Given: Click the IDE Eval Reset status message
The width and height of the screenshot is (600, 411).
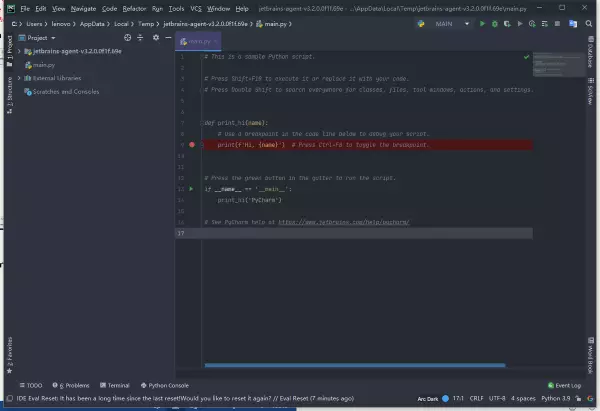Looking at the screenshot, I should pos(185,398).
